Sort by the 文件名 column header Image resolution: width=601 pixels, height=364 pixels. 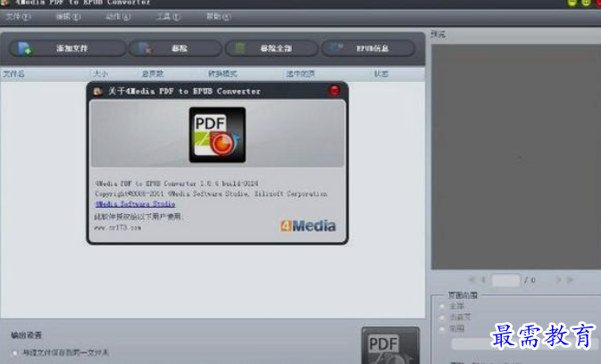pyautogui.click(x=13, y=73)
